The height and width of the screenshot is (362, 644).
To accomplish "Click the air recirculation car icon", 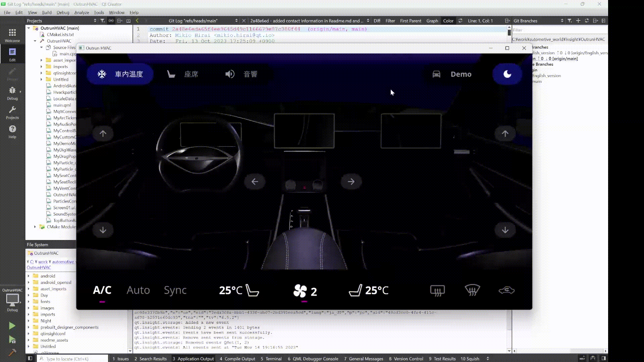I will tap(506, 290).
